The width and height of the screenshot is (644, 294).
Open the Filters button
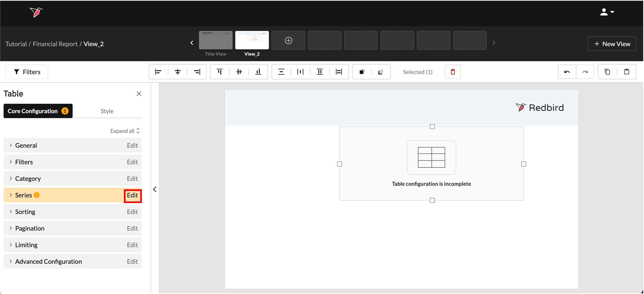click(x=27, y=72)
